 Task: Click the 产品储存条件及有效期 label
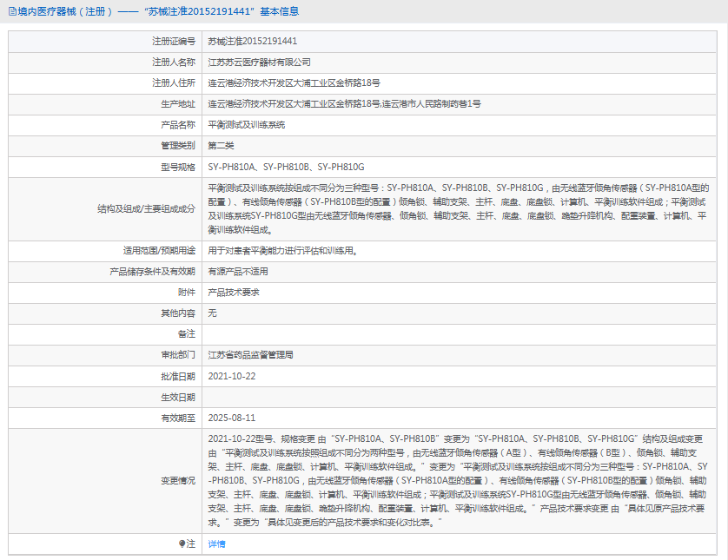pyautogui.click(x=152, y=272)
